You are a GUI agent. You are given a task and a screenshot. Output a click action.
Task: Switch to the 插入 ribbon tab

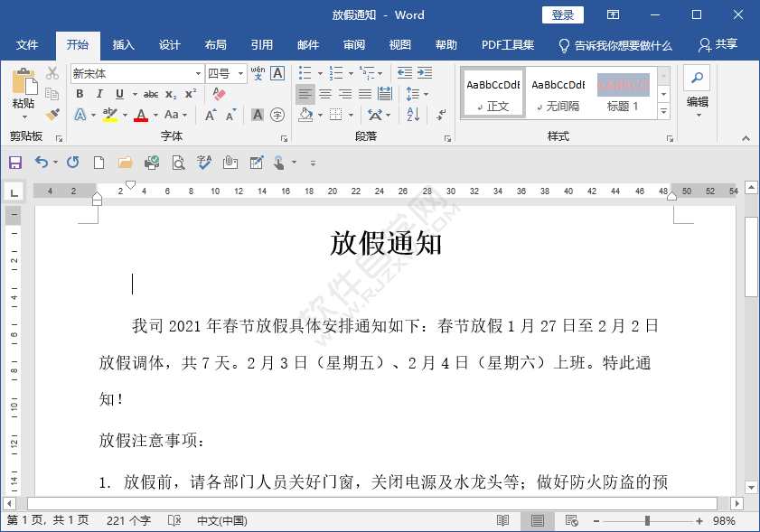tap(123, 44)
